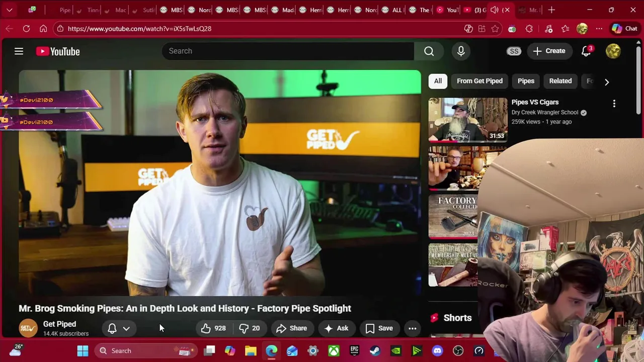Open the Get Piped channel avatar
644x362 pixels.
pyautogui.click(x=28, y=328)
